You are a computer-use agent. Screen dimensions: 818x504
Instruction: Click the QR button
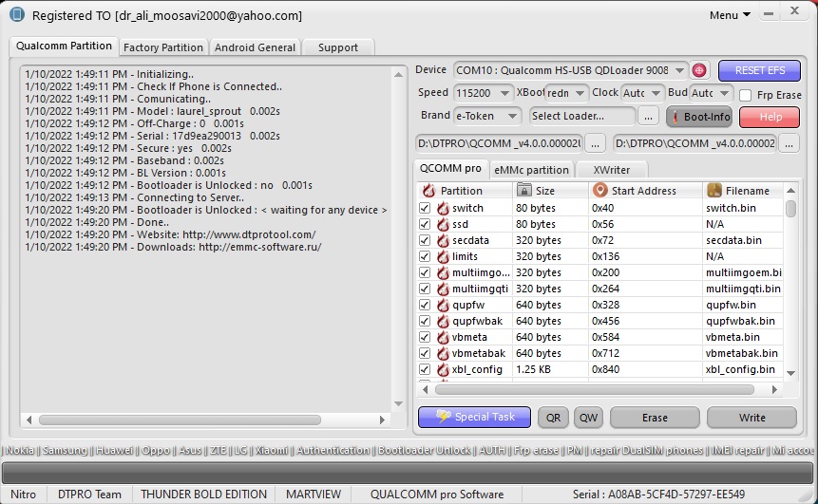click(x=553, y=418)
